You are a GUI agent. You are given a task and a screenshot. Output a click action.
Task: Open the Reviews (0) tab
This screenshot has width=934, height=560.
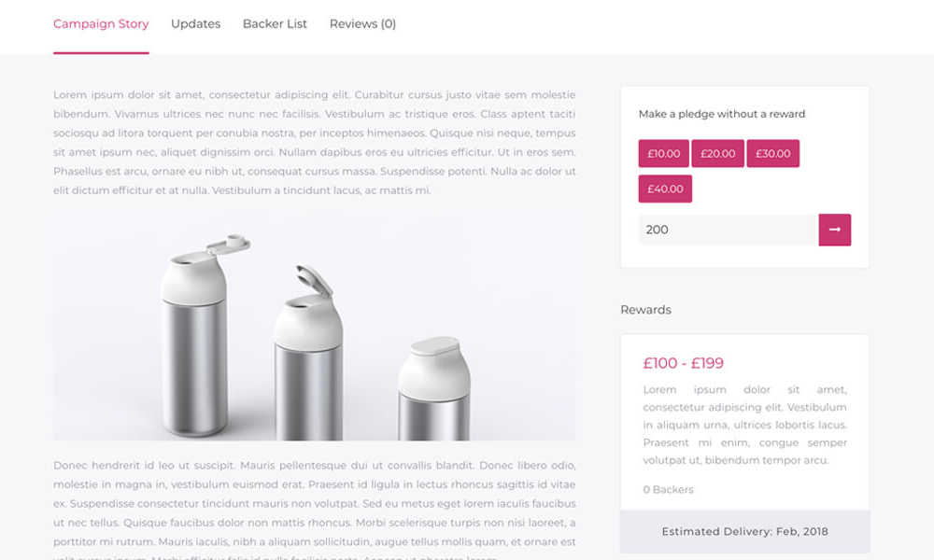coord(362,24)
